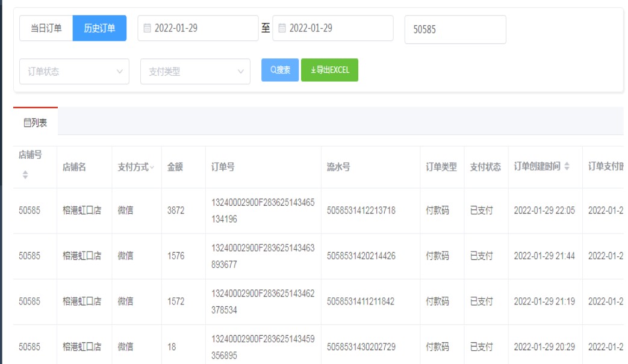
Task: Sort by 订单创建时间 column arrows
Action: pyautogui.click(x=567, y=167)
